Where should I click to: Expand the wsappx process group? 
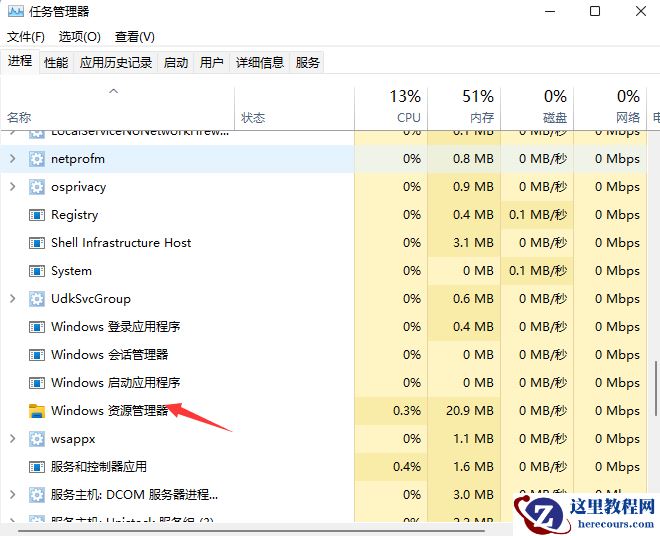[13, 439]
